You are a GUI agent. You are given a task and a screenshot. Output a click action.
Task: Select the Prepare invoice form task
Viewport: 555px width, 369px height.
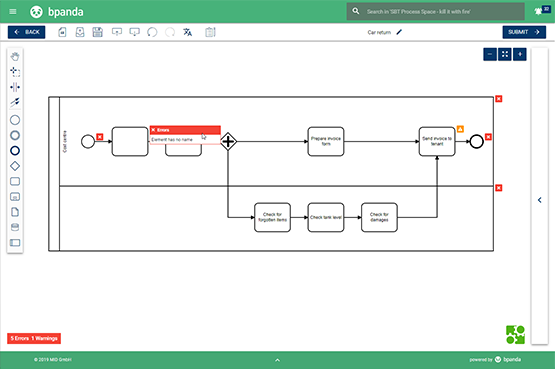coord(326,142)
